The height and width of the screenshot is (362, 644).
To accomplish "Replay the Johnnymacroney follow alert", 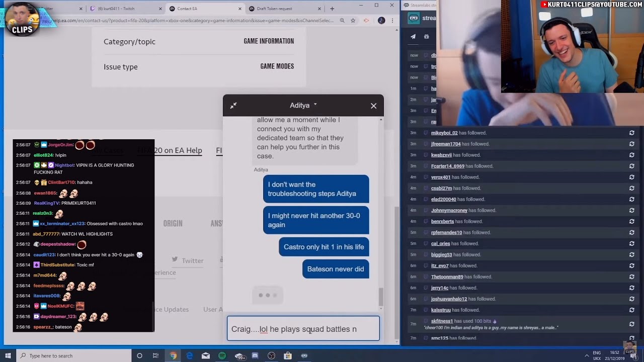I will point(631,210).
